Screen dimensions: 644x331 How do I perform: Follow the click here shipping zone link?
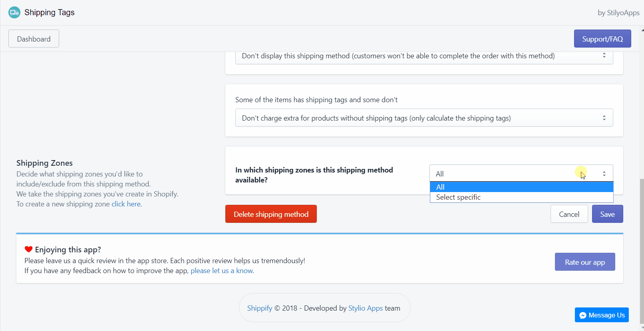126,204
